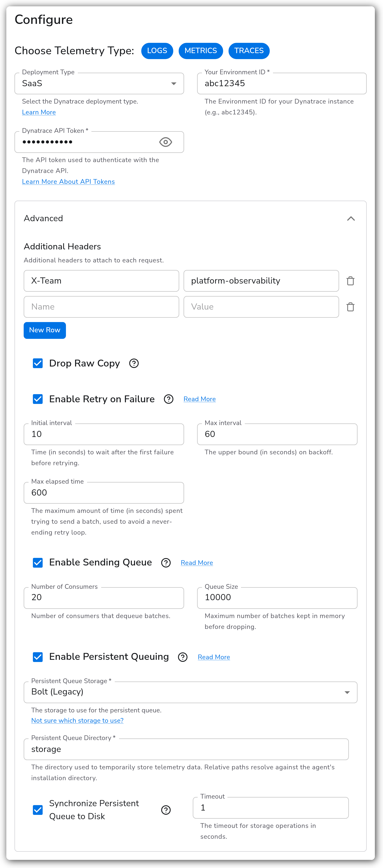Delete the empty header row
The width and height of the screenshot is (383, 868).
[350, 307]
